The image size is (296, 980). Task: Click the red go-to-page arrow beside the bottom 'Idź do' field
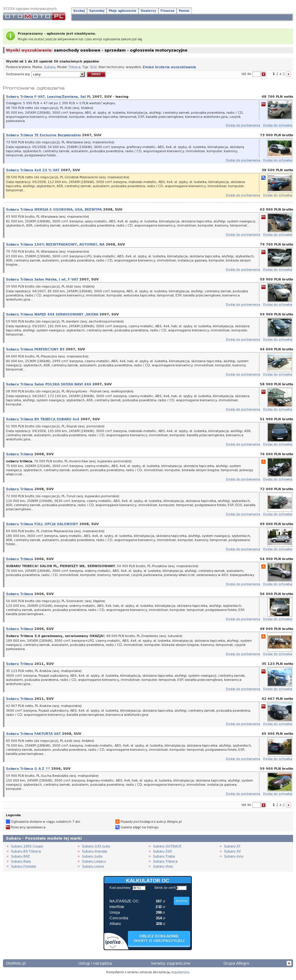point(263,805)
